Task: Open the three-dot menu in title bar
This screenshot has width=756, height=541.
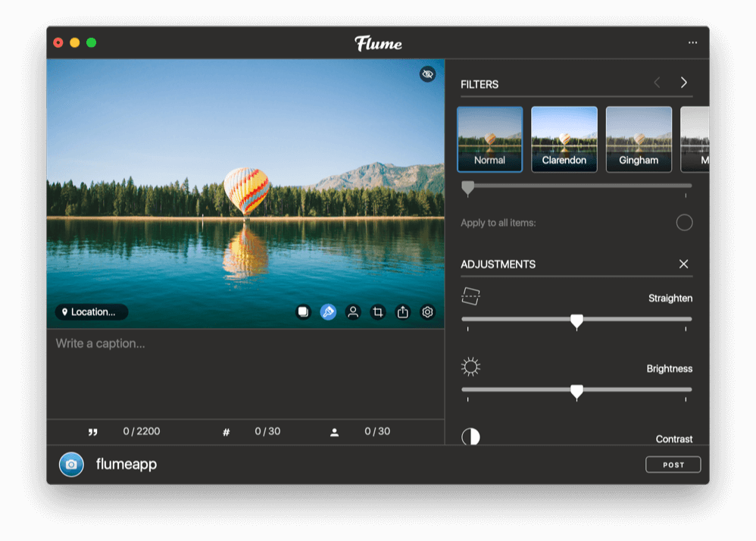Action: [693, 42]
